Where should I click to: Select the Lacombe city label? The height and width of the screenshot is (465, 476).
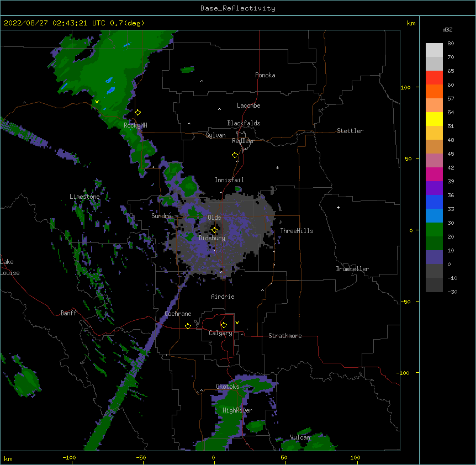point(248,105)
